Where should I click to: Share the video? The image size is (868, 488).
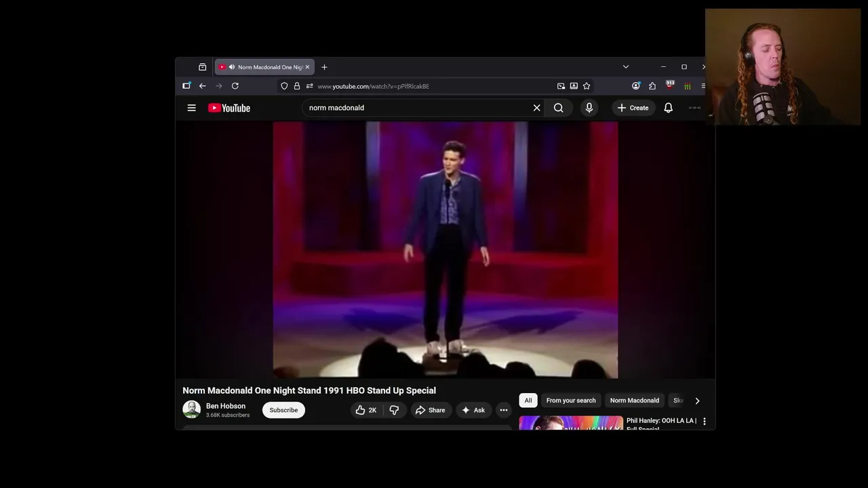coord(431,410)
